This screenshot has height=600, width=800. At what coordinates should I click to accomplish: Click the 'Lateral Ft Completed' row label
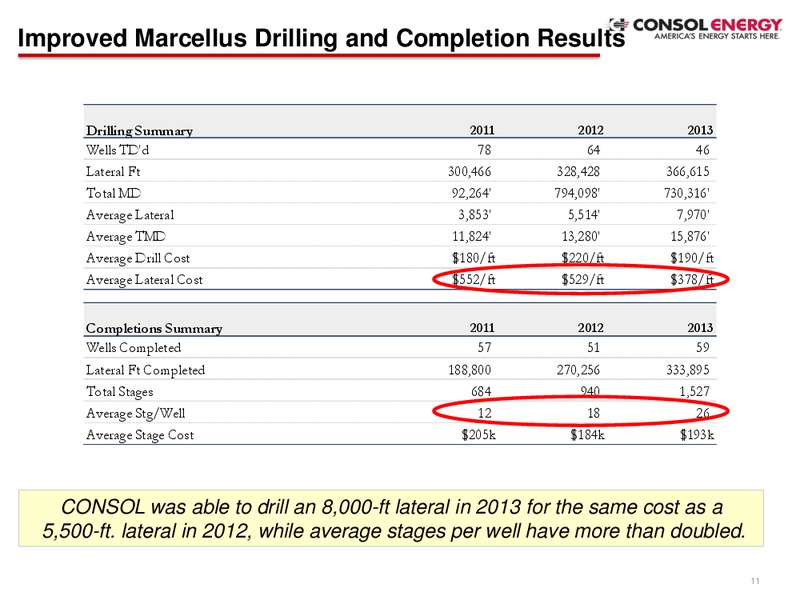point(145,370)
